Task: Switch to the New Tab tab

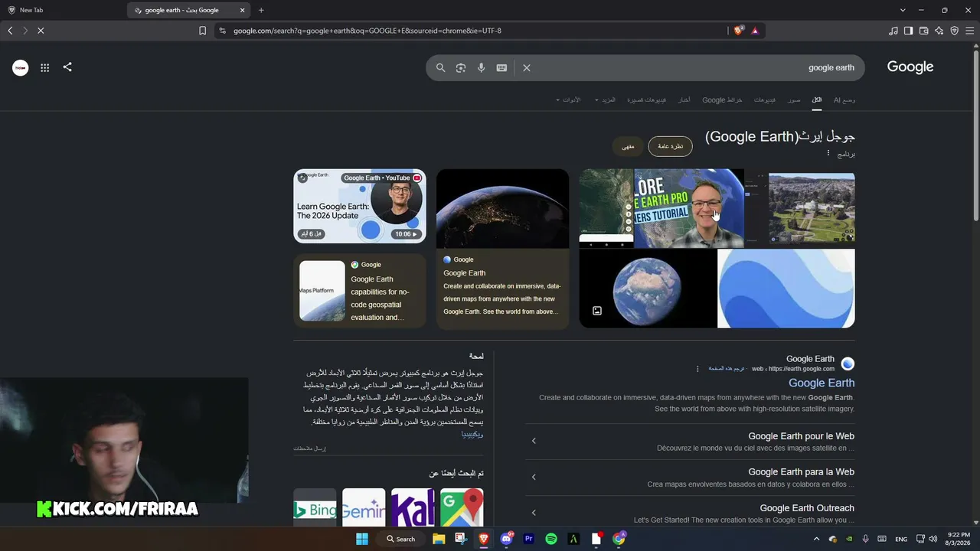Action: tap(63, 10)
